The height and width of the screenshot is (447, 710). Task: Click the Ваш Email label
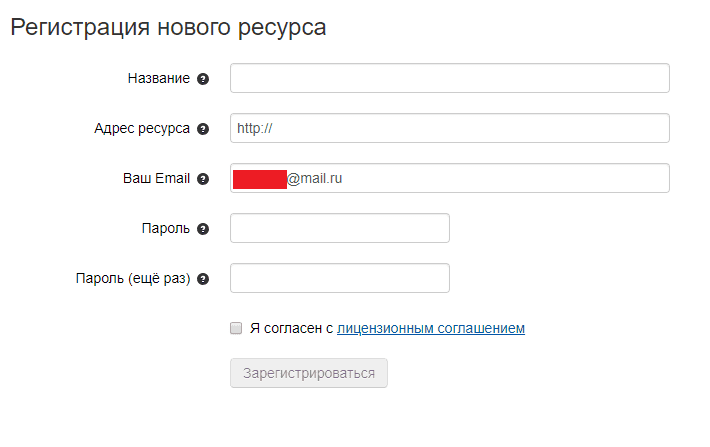(150, 179)
